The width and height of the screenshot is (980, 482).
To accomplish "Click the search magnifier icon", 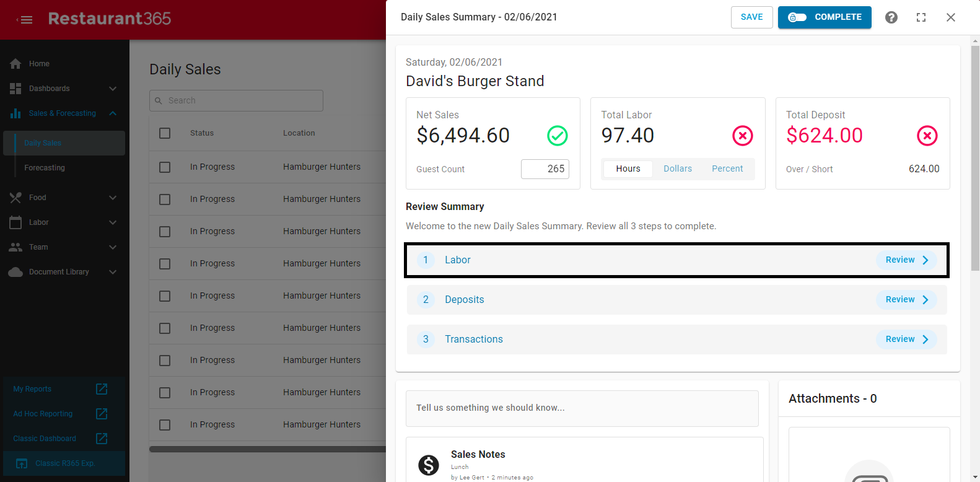I will coord(159,100).
